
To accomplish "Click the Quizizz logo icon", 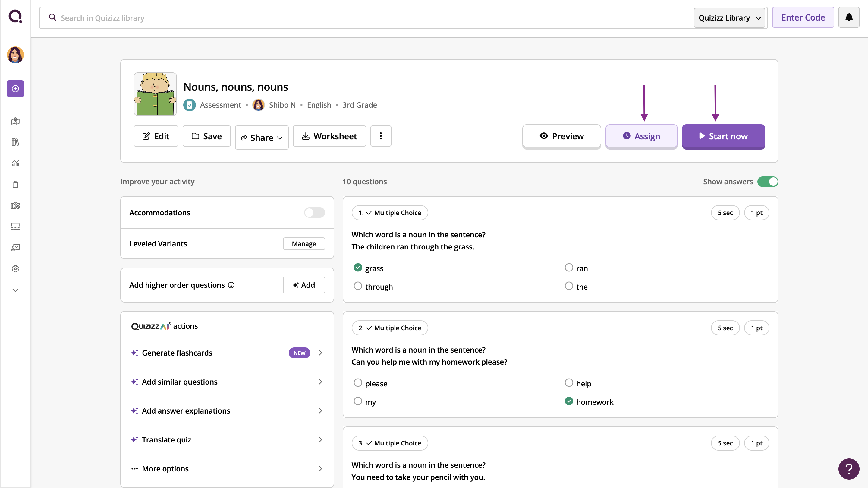I will 15,16.
